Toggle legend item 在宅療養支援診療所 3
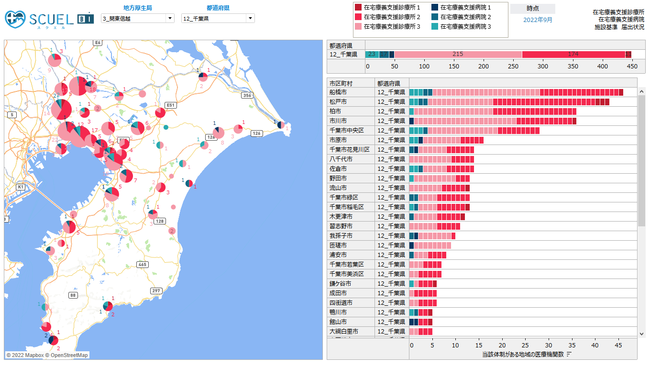This screenshot has width=650, height=368. pyautogui.click(x=388, y=27)
